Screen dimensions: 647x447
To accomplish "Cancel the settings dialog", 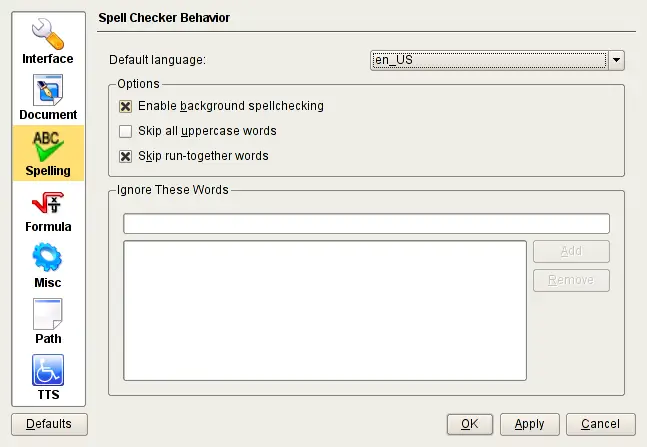I will pyautogui.click(x=600, y=424).
